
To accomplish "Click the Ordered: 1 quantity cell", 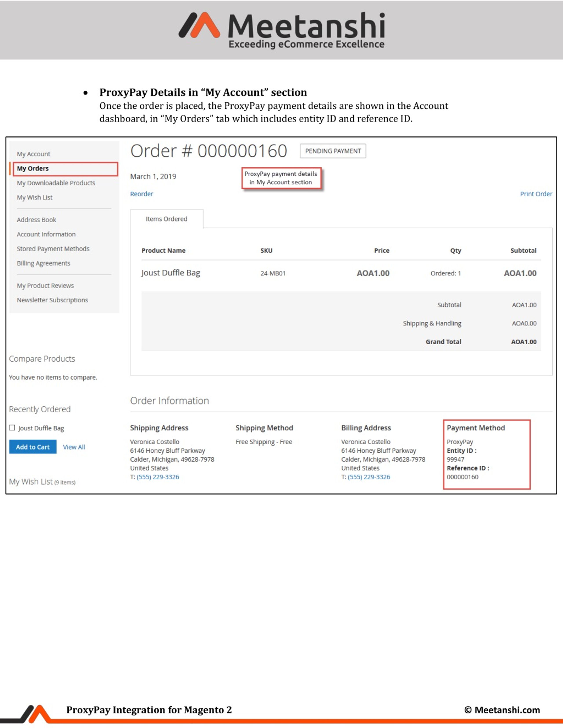I will [446, 273].
